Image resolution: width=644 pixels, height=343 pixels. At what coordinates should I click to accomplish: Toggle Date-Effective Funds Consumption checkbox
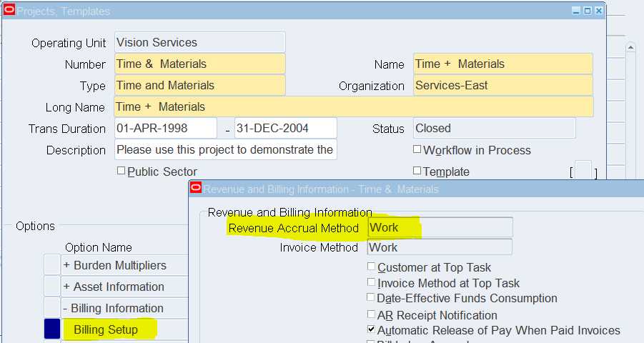[x=370, y=297]
